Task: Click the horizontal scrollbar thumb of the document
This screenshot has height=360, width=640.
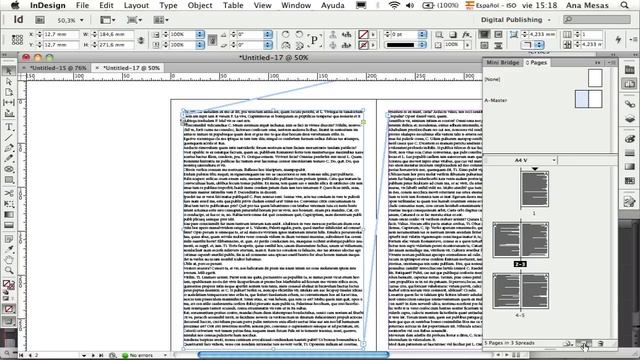Action: tap(293, 355)
